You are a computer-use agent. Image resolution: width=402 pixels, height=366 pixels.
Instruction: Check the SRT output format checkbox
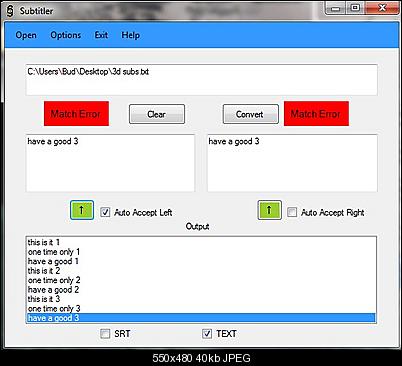coord(105,333)
